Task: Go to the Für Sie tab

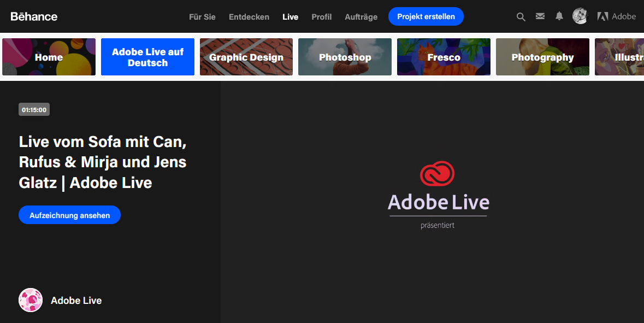Action: (x=202, y=17)
